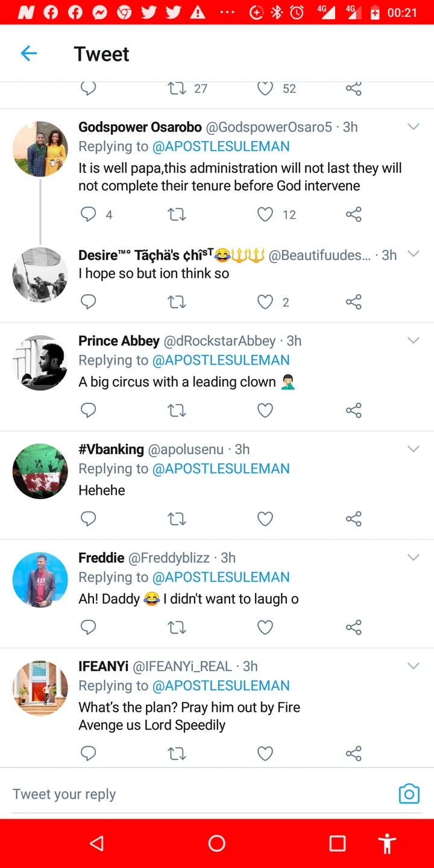Share IFEANYi's reply
Image resolution: width=434 pixels, height=868 pixels.
coord(354,753)
